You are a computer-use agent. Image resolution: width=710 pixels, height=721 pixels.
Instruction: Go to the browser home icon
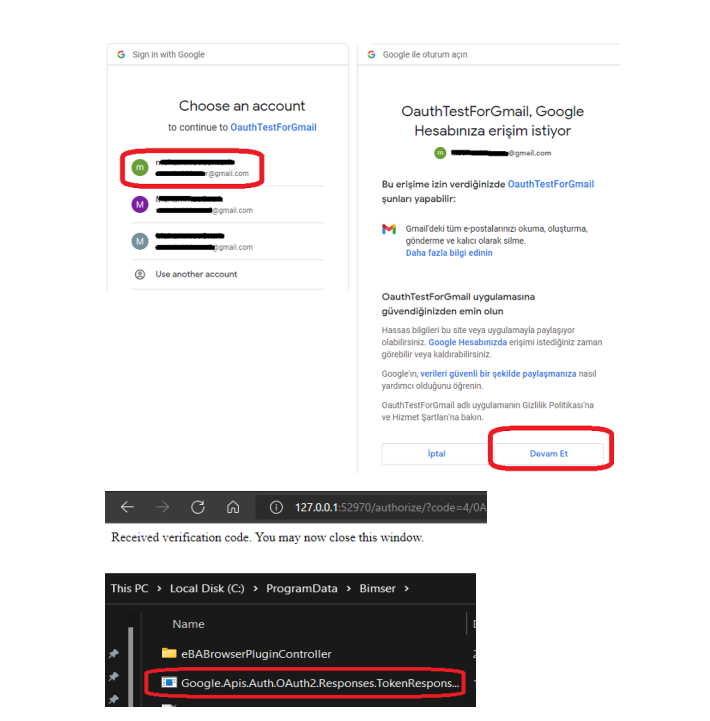pyautogui.click(x=233, y=507)
